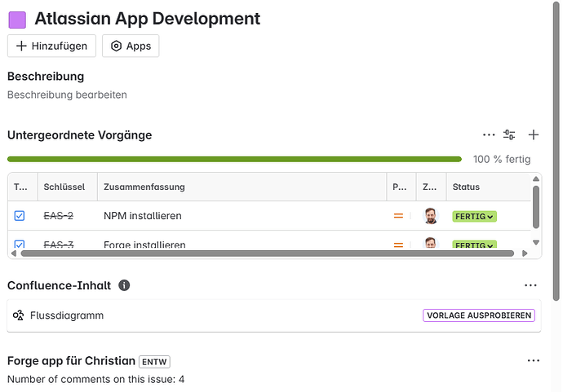The width and height of the screenshot is (563, 392).
Task: Click the medium priority icon for EAS-3
Action: (398, 245)
